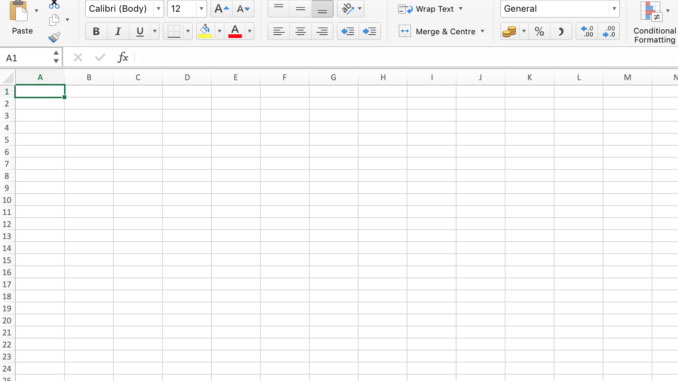
Task: Click the Paste button
Action: [22, 18]
